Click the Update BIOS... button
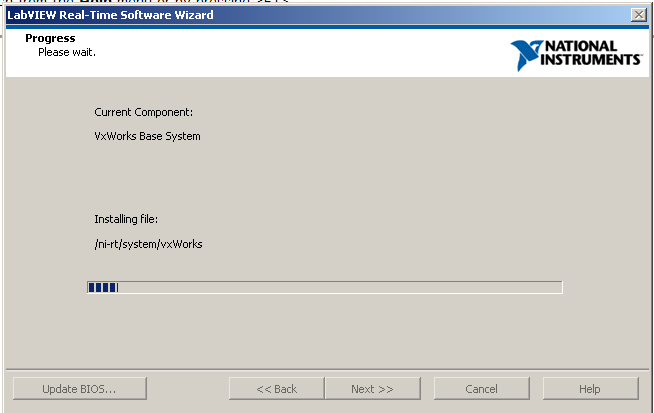Image resolution: width=654 pixels, height=413 pixels. click(x=80, y=389)
